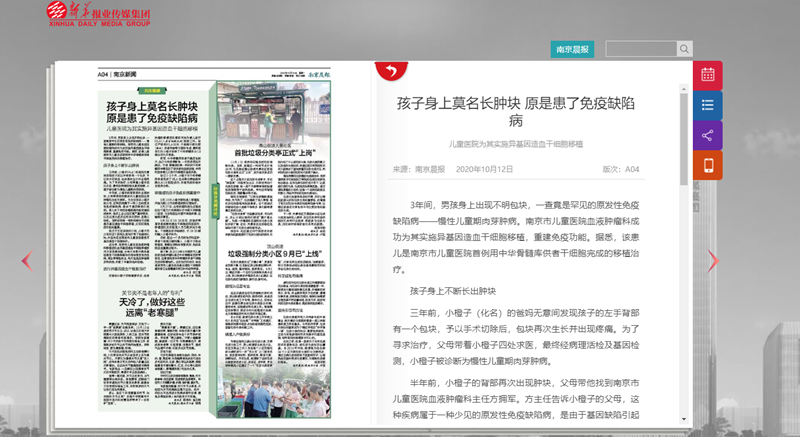Open the red calendar date picker icon
This screenshot has width=800, height=437.
coord(708,75)
